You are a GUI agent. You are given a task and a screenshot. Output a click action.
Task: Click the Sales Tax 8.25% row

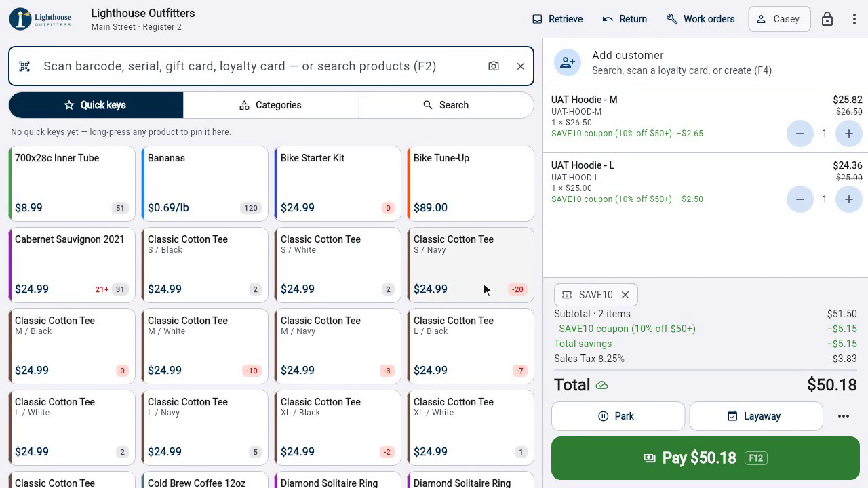click(705, 359)
